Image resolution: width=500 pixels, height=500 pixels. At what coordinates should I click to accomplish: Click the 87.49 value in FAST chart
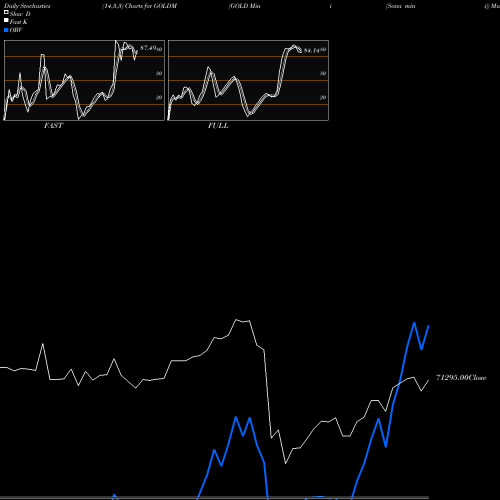point(148,48)
